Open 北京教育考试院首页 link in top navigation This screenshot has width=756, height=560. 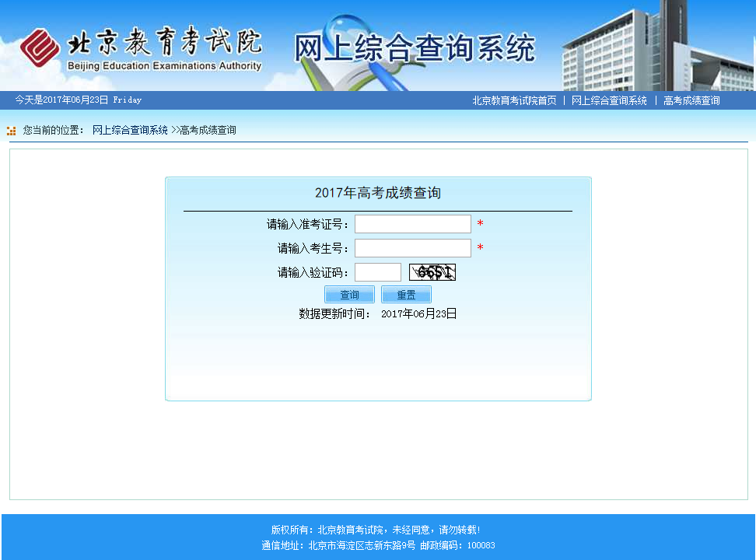click(x=514, y=100)
